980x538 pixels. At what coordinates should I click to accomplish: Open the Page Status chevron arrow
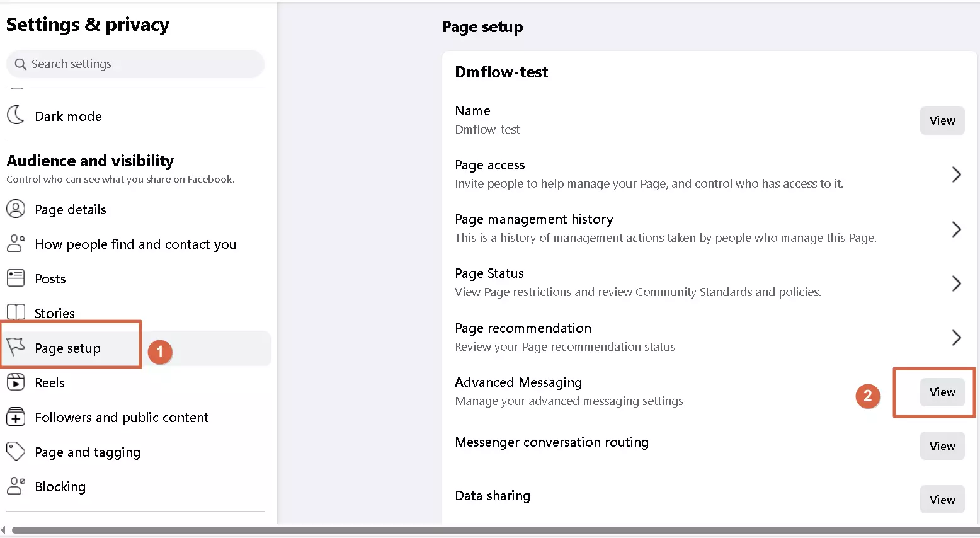[x=956, y=283]
